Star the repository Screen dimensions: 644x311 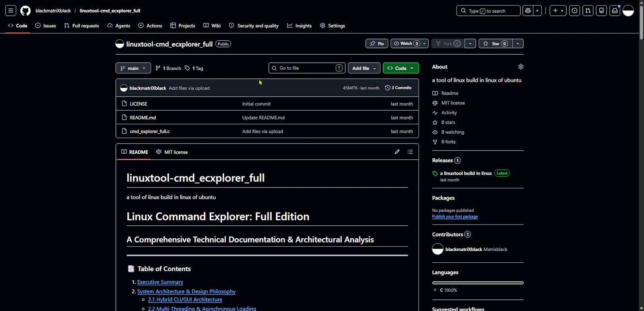click(x=495, y=43)
